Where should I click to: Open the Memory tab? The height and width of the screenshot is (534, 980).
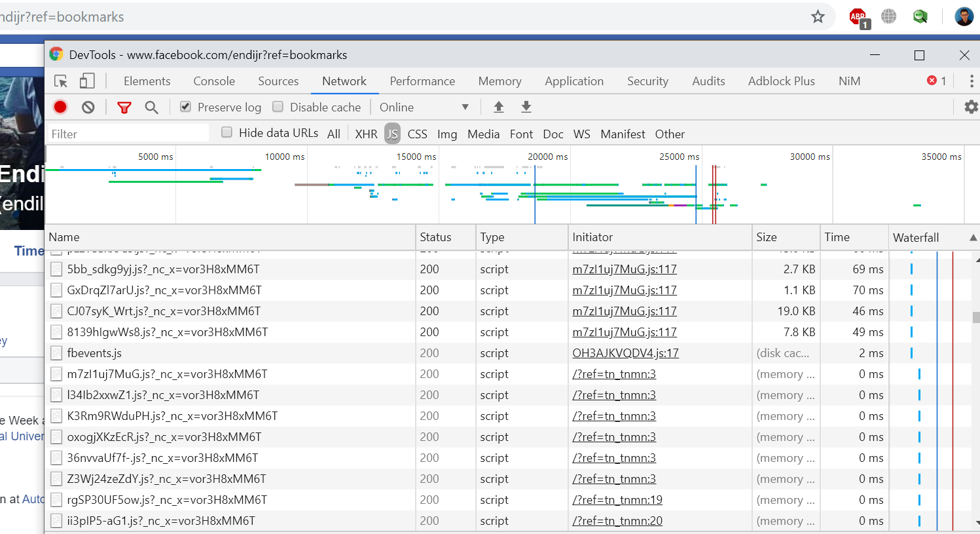[499, 81]
